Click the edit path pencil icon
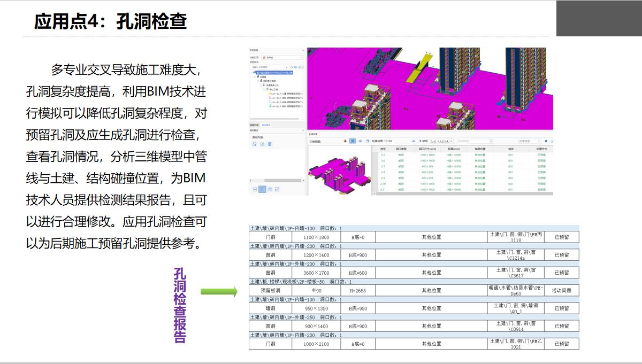Screen dimensions: 642x364 tap(262, 144)
